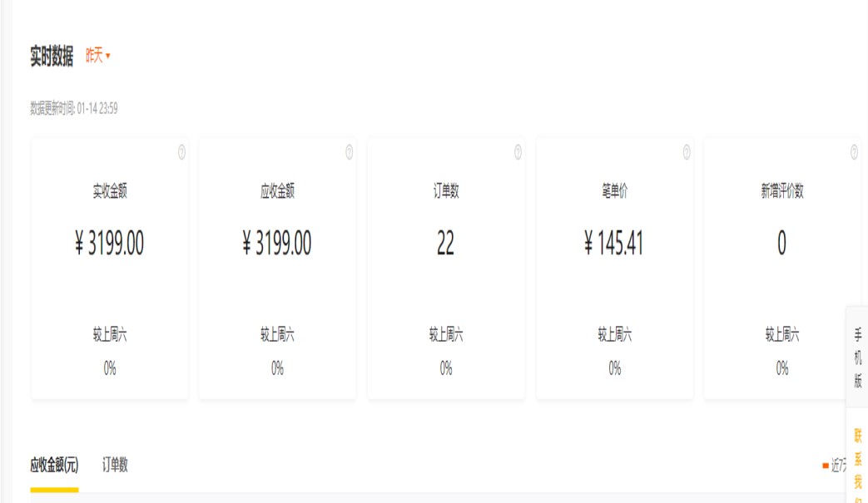Viewport: 868px width, 503px height.
Task: Switch to the 应收金额(元) chart tab
Action: pyautogui.click(x=54, y=465)
